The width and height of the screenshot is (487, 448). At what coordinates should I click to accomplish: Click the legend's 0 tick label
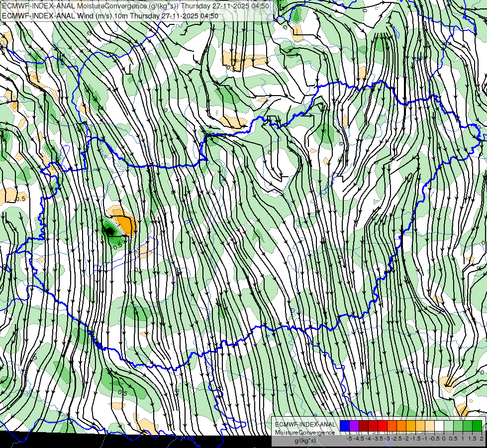pyautogui.click(x=444, y=439)
